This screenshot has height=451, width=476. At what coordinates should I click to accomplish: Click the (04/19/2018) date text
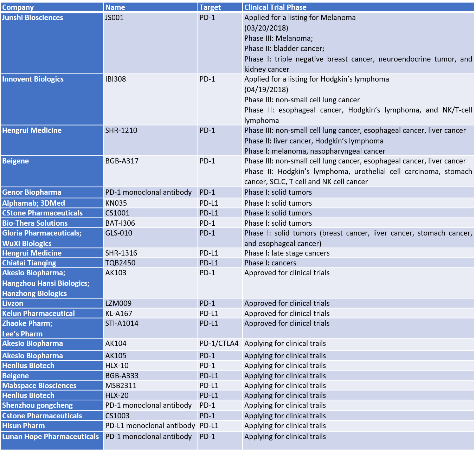coord(266,90)
